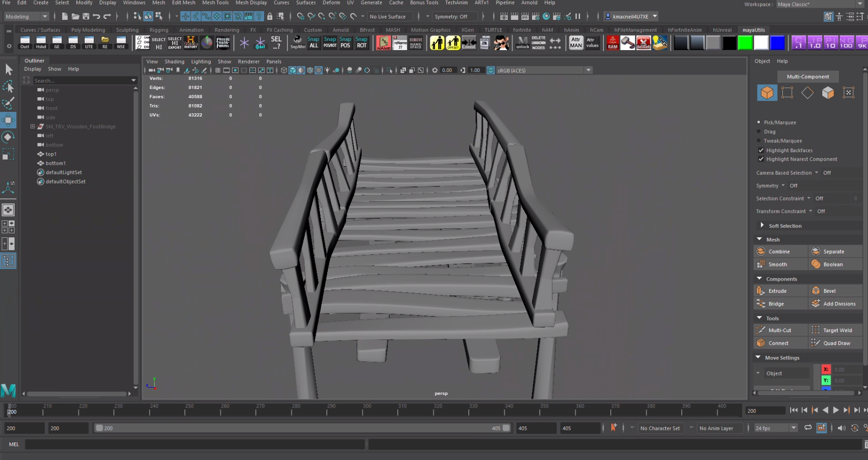Click the multi-component cube icon in the Object panel
The width and height of the screenshot is (868, 460).
point(767,92)
